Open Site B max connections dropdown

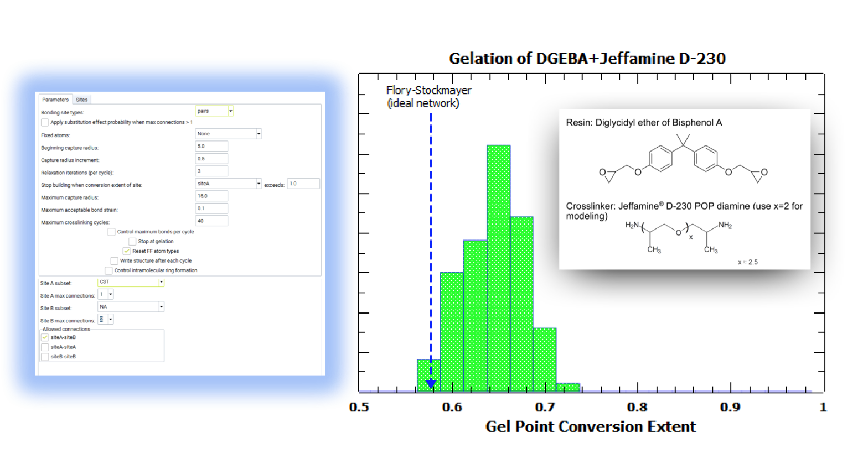pos(111,320)
